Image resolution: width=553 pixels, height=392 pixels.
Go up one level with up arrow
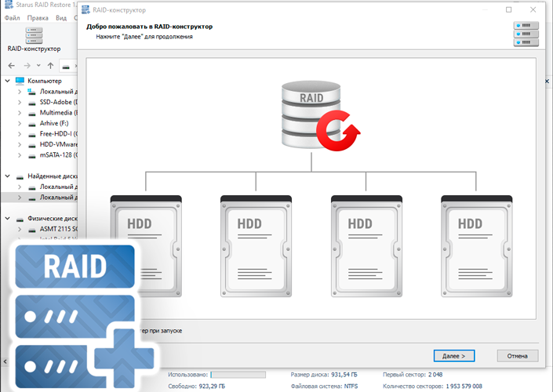(50, 66)
